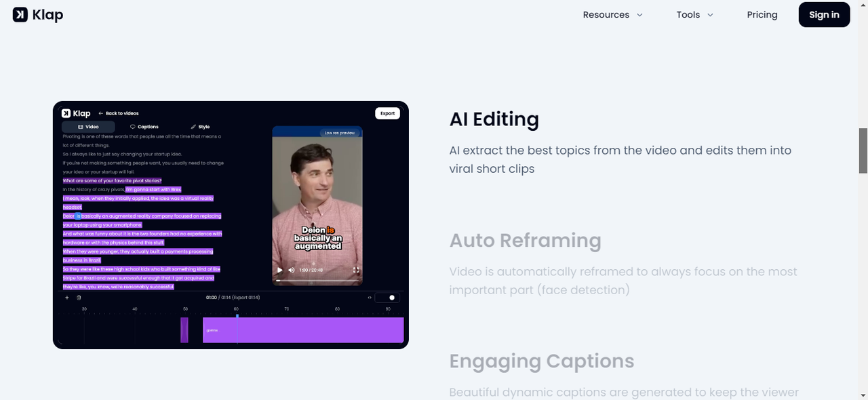
Task: Click the page's vertical scrollbar thumb
Action: point(863,150)
